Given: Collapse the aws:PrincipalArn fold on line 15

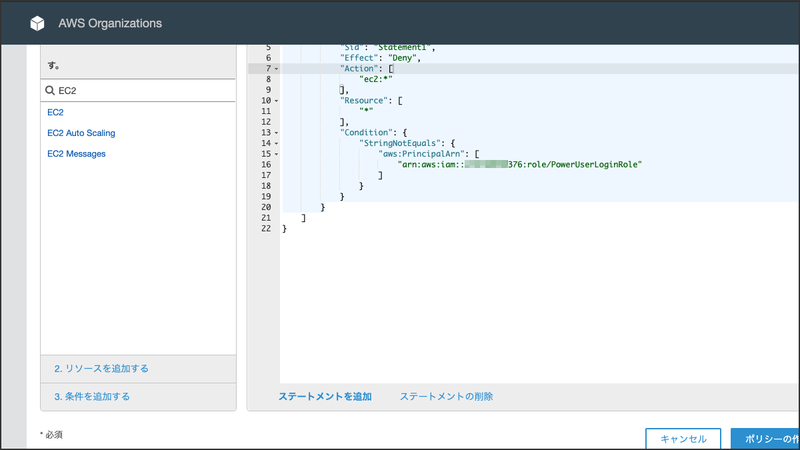Looking at the screenshot, I should 277,154.
